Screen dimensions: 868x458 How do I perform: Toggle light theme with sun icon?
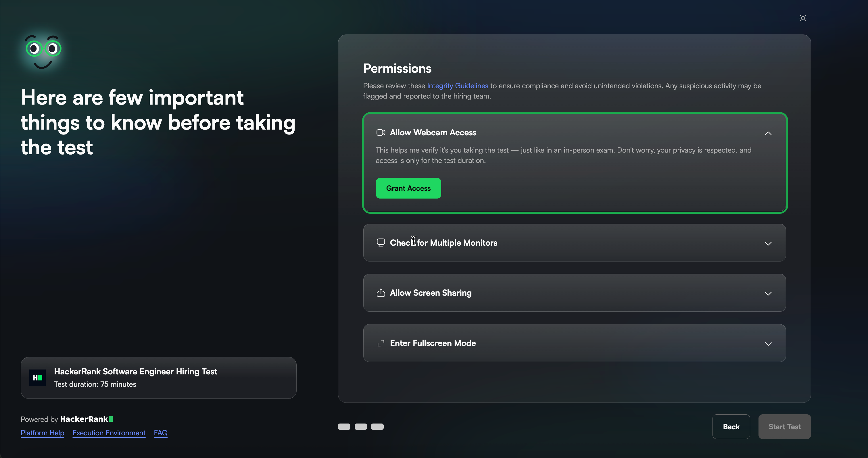click(803, 18)
